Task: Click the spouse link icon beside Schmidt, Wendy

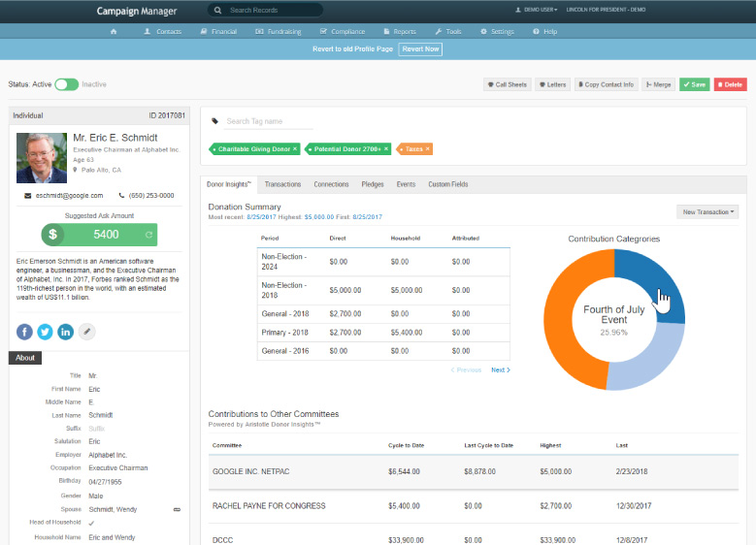Action: (x=177, y=508)
